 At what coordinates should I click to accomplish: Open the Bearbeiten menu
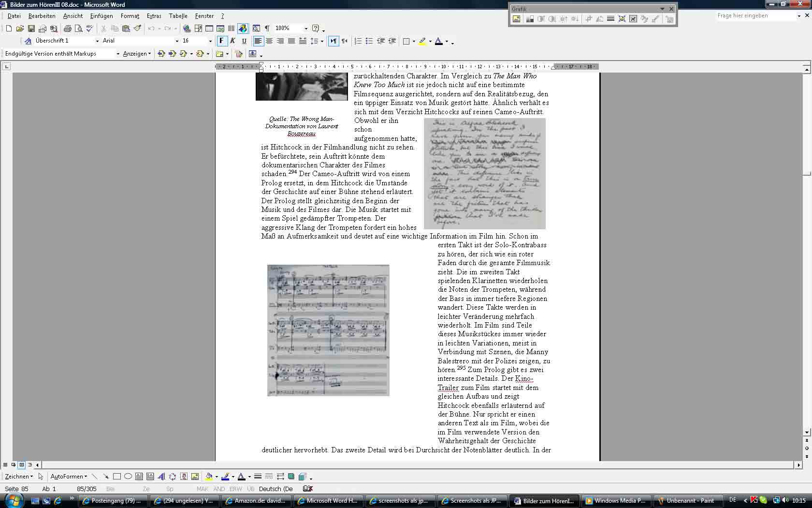[x=42, y=16]
